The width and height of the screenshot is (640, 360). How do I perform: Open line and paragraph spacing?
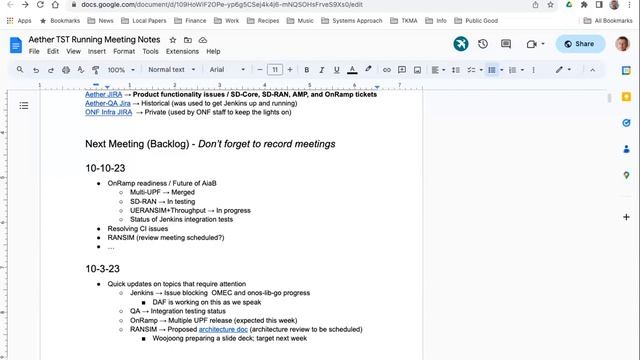pos(456,70)
